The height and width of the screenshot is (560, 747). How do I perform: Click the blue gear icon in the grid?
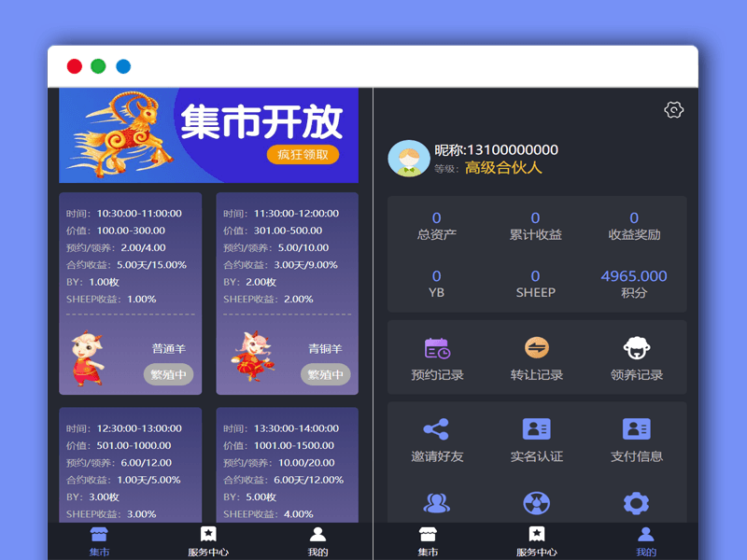point(636,502)
